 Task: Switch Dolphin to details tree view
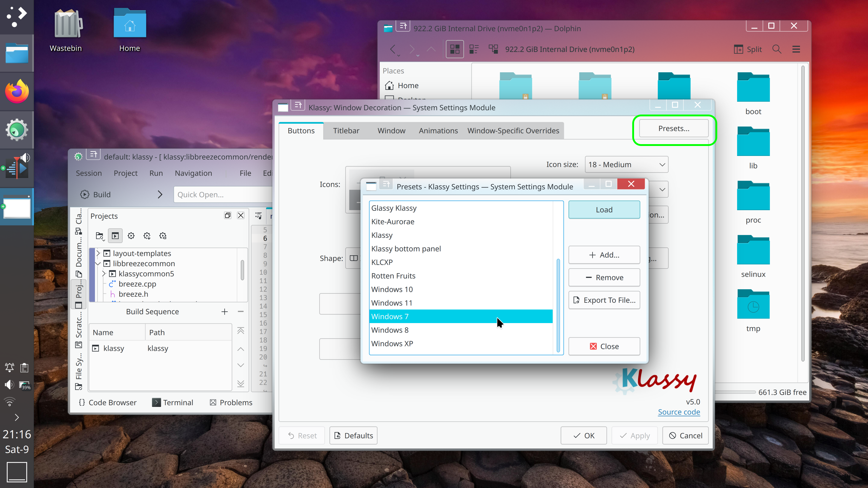[x=493, y=49]
